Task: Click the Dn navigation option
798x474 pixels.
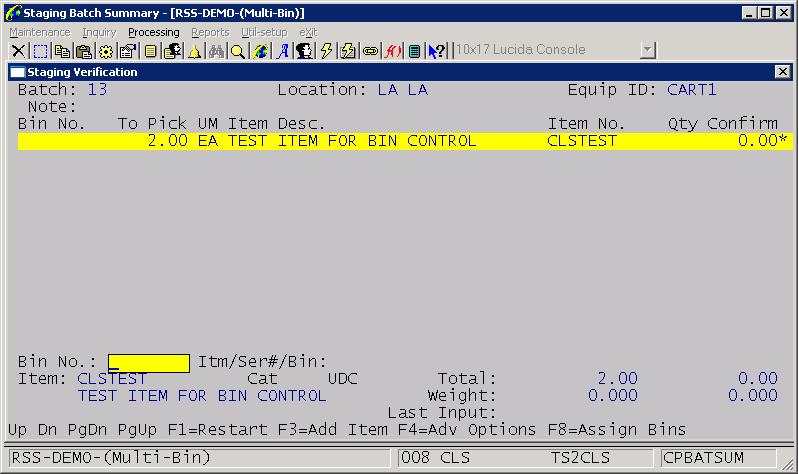Action: (x=47, y=430)
